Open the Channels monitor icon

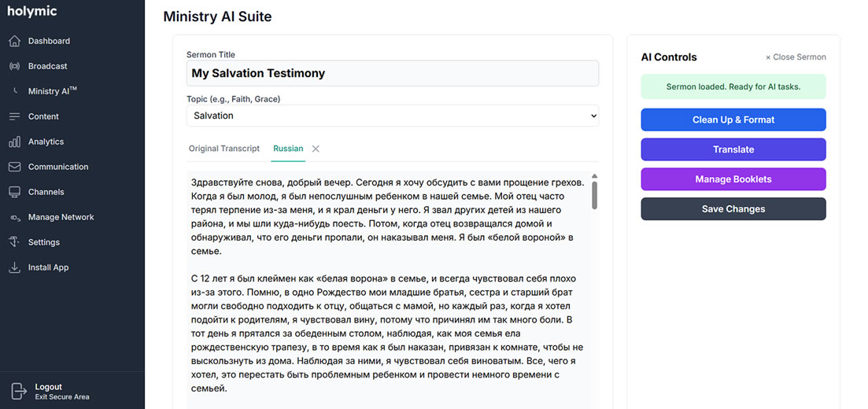pyautogui.click(x=14, y=192)
